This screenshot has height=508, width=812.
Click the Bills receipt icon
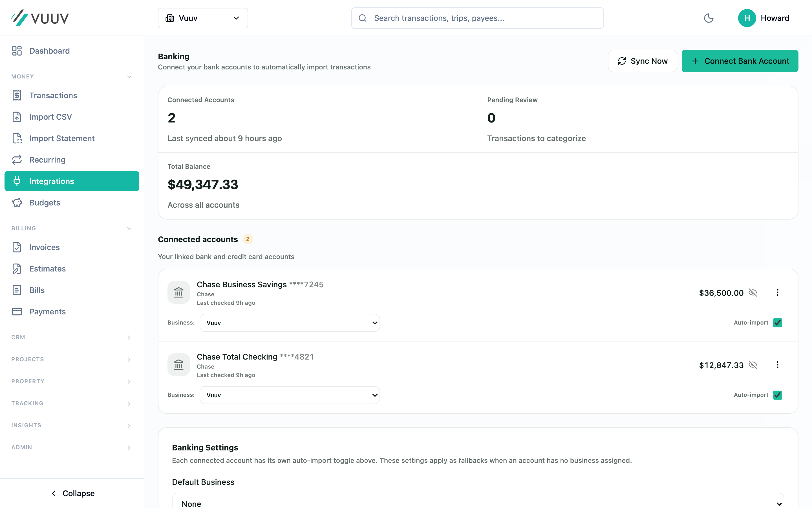point(17,290)
